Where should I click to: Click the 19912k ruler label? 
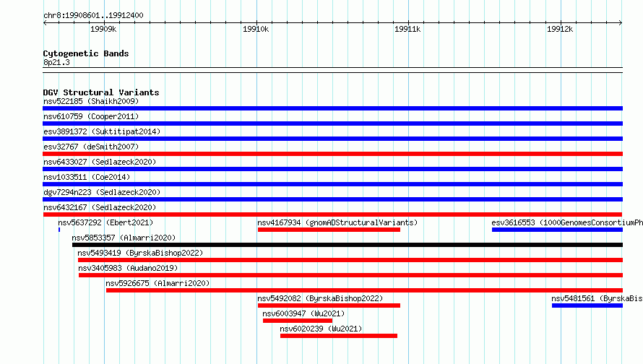(560, 29)
